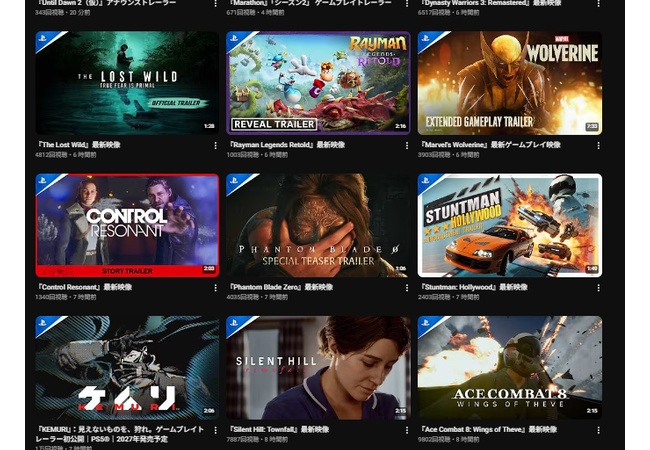
Task: Click the 3903回視聴 view count under Wolverine
Action: (x=434, y=155)
